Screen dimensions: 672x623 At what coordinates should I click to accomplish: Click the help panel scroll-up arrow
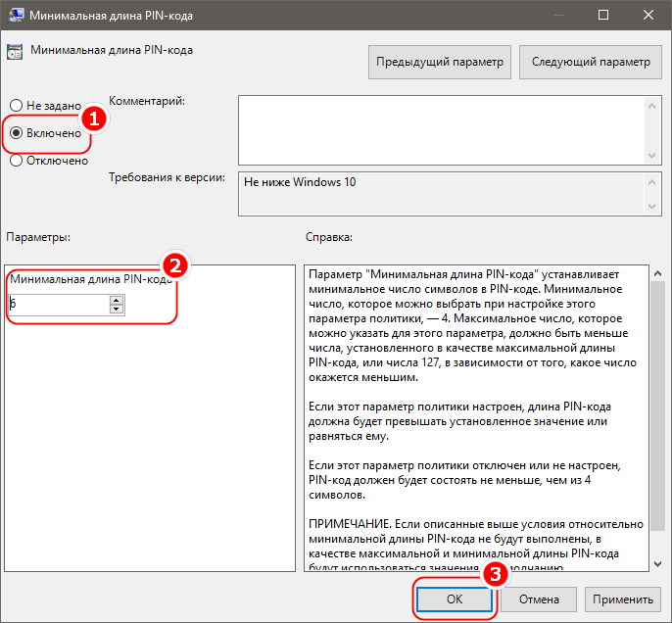[658, 273]
